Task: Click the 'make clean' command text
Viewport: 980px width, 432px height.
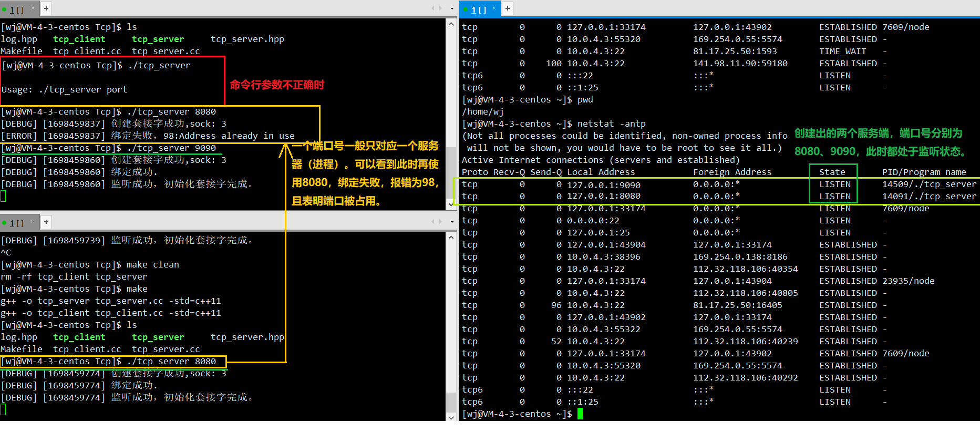Action: click(x=152, y=265)
